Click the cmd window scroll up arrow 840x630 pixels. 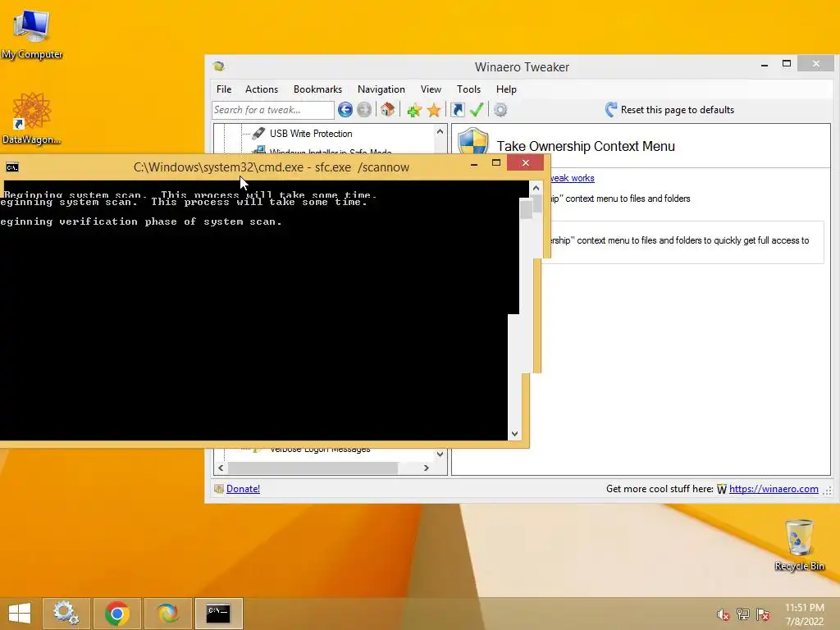coord(536,188)
